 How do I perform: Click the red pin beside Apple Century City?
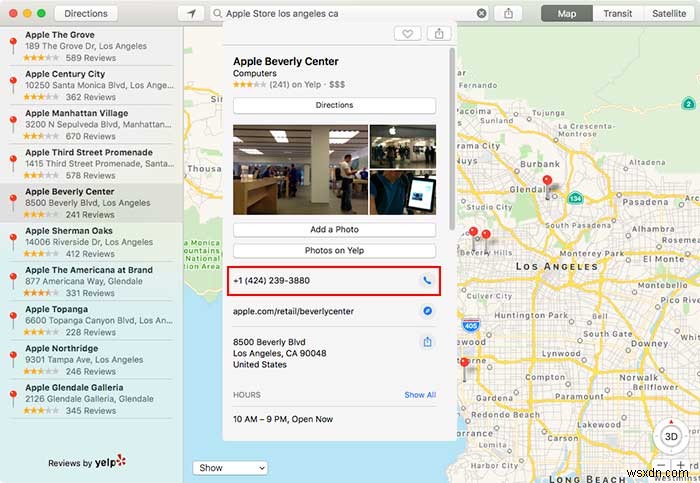[13, 84]
